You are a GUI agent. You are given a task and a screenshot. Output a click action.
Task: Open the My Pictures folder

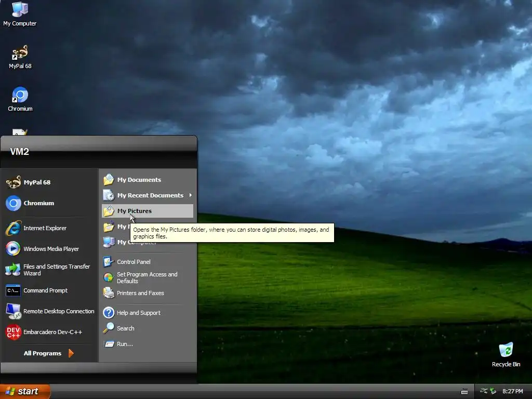(x=148, y=211)
